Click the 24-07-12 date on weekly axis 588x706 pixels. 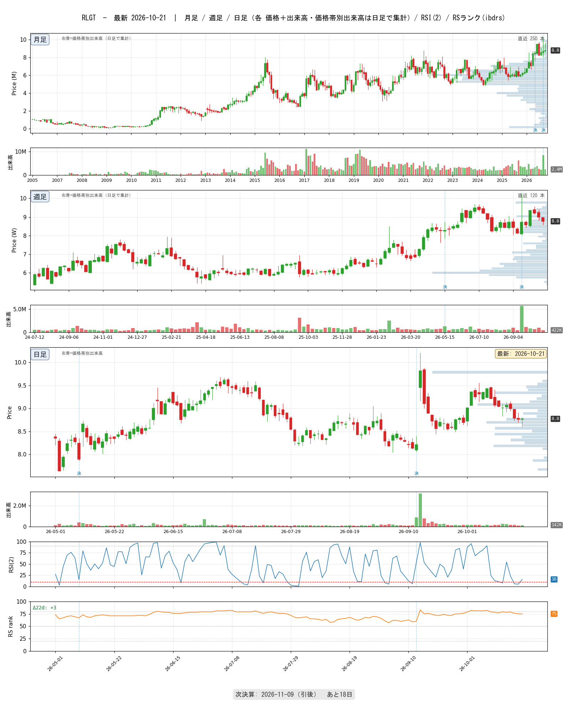pyautogui.click(x=35, y=337)
